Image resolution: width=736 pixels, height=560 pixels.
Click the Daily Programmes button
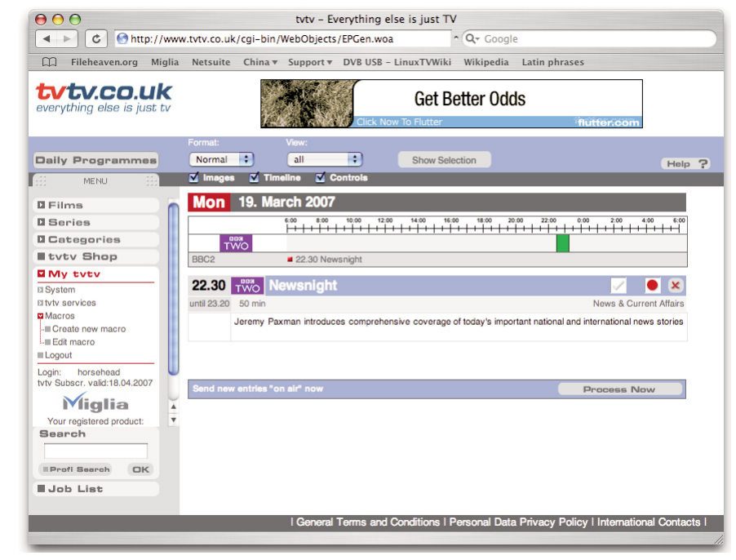pos(95,160)
